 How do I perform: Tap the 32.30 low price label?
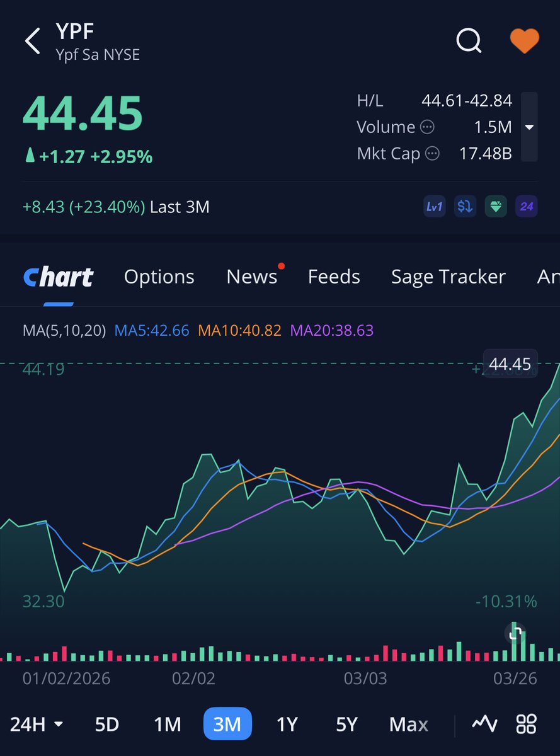click(43, 602)
